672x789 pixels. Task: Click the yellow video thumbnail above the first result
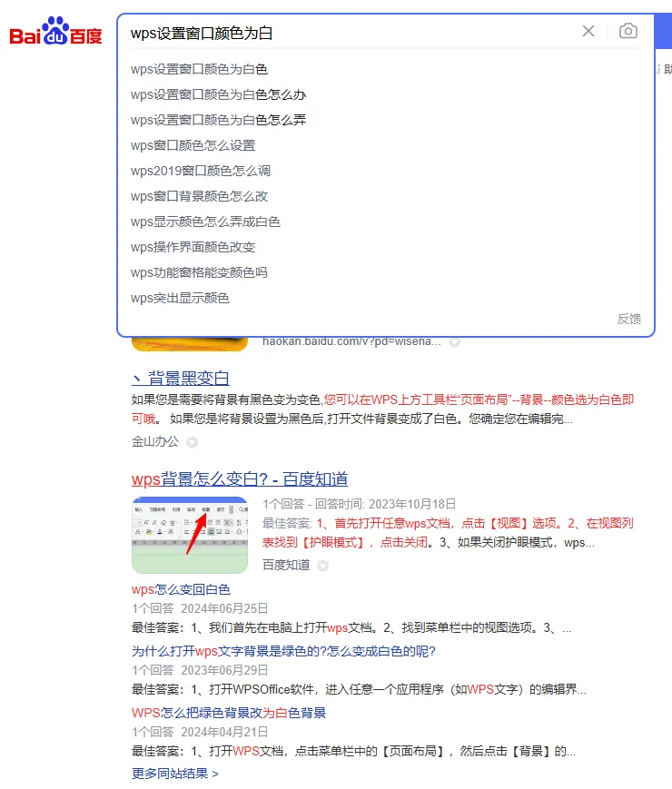click(189, 344)
